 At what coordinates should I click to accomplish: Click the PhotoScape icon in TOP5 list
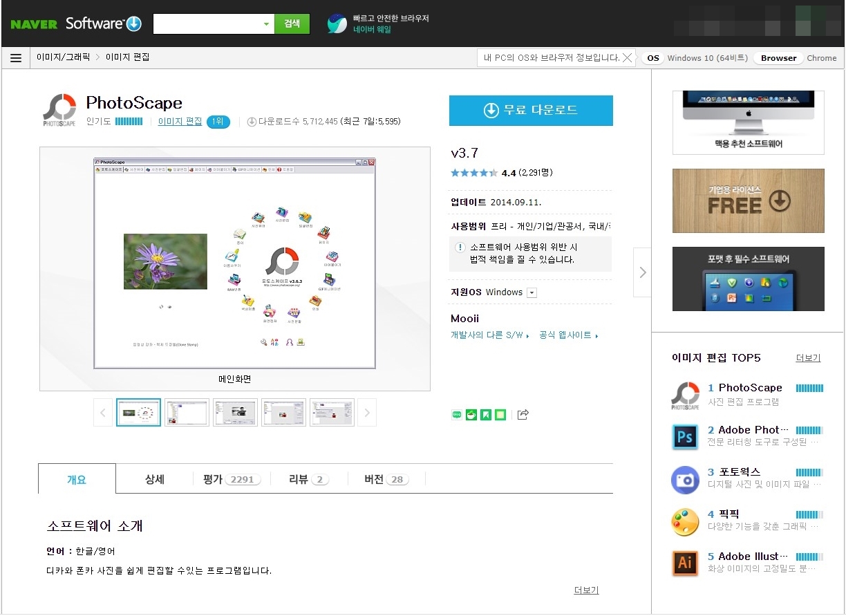pyautogui.click(x=685, y=395)
